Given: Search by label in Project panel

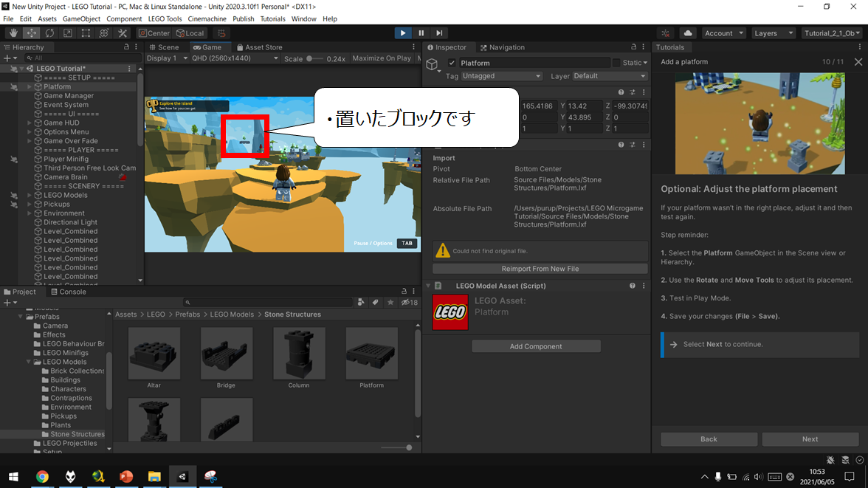Looking at the screenshot, I should 375,303.
